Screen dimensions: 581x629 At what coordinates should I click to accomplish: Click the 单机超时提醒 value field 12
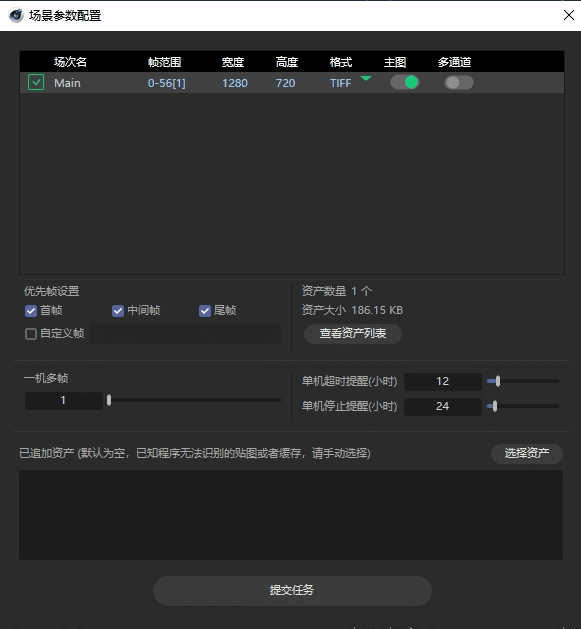tap(443, 381)
